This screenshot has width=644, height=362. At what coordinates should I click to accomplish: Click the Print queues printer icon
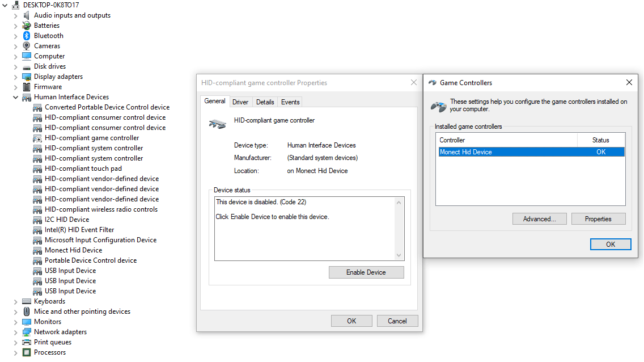coord(27,342)
